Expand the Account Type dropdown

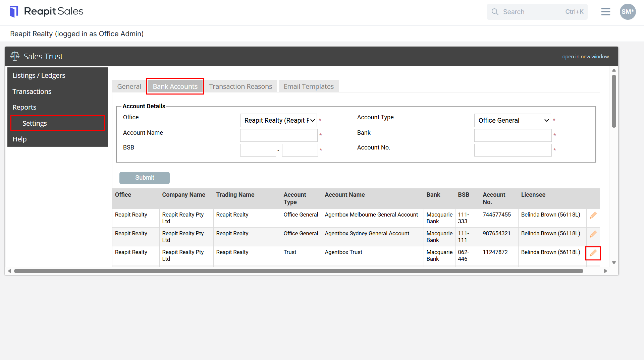click(513, 120)
